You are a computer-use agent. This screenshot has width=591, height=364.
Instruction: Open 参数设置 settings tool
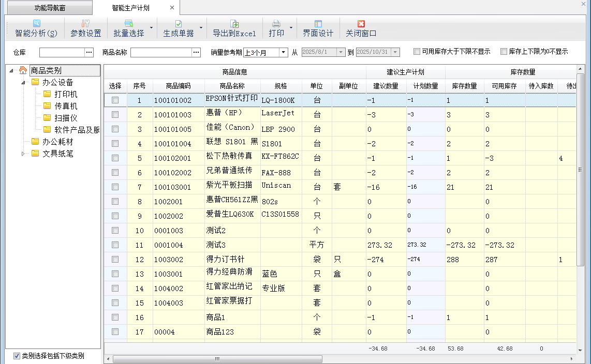click(x=85, y=24)
